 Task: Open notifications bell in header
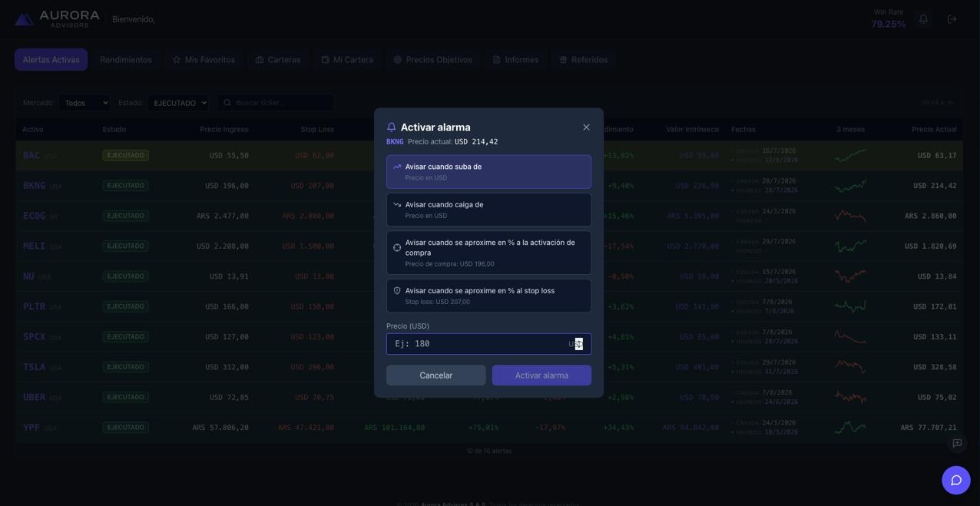click(x=923, y=19)
